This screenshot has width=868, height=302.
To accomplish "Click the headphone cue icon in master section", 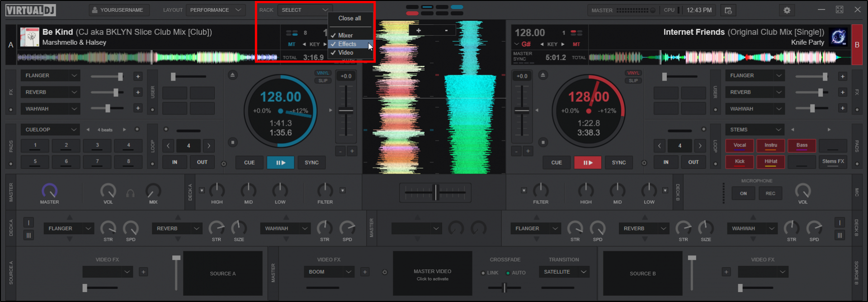I will click(x=130, y=193).
